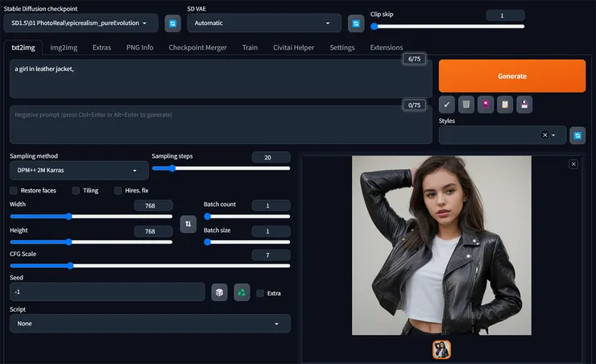Image resolution: width=596 pixels, height=364 pixels.
Task: Open the Train tab
Action: coord(250,48)
